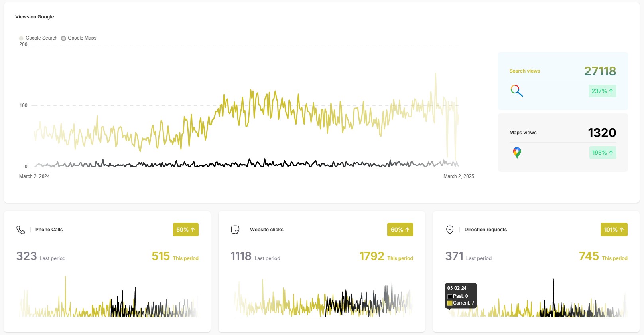The height and width of the screenshot is (335, 644).
Task: Click the Search views magnifier icon
Action: coord(516,91)
